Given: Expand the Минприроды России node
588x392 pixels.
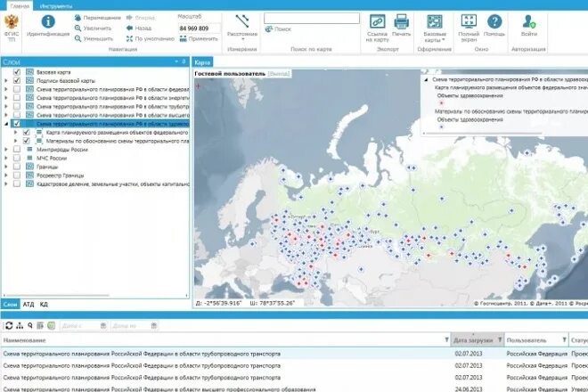Looking at the screenshot, I should (x=6, y=150).
